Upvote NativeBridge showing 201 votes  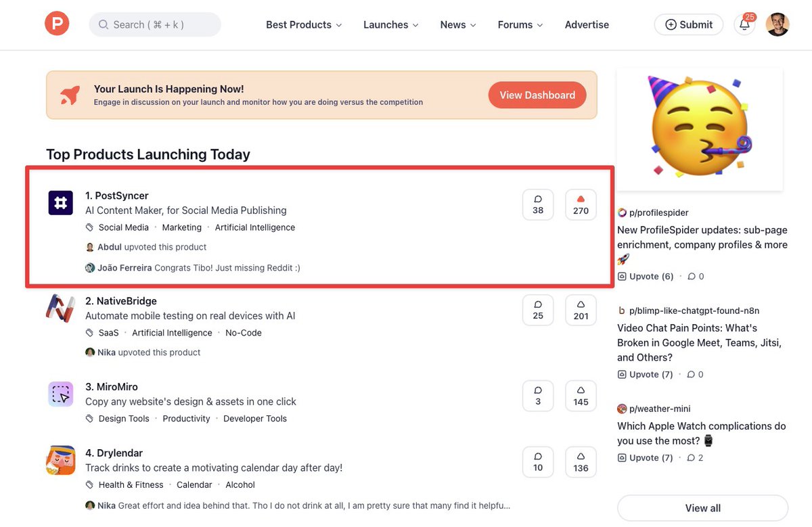pyautogui.click(x=581, y=310)
